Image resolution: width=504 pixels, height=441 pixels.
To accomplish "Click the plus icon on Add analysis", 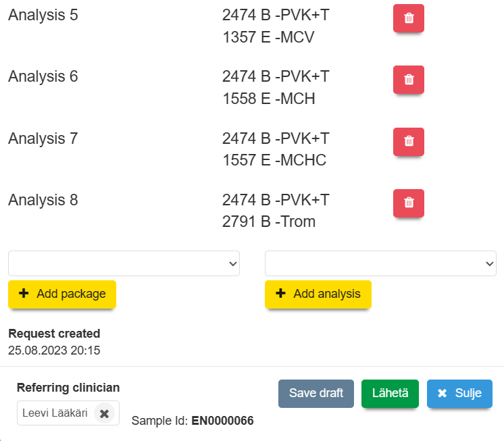I will click(x=280, y=294).
